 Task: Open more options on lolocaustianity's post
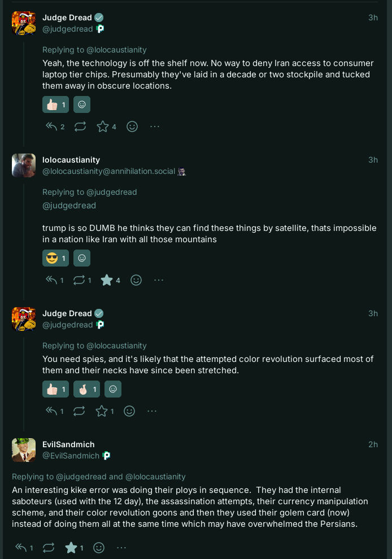[159, 280]
